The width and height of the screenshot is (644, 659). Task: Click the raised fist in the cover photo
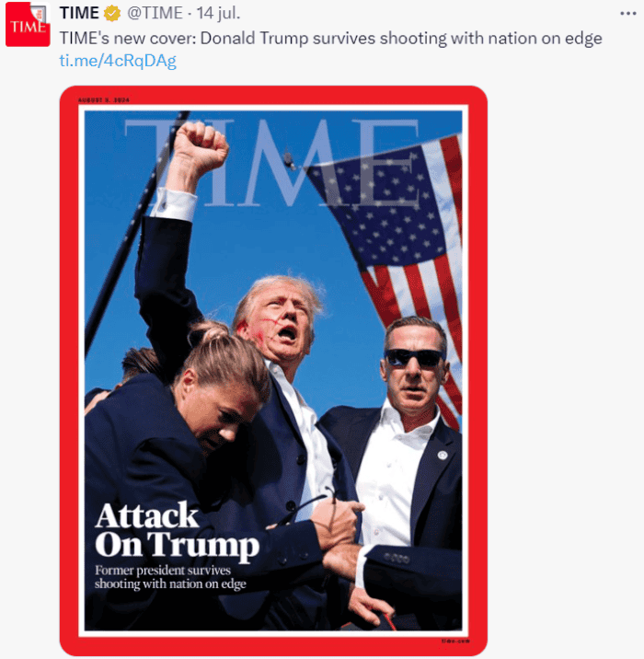coord(201,147)
